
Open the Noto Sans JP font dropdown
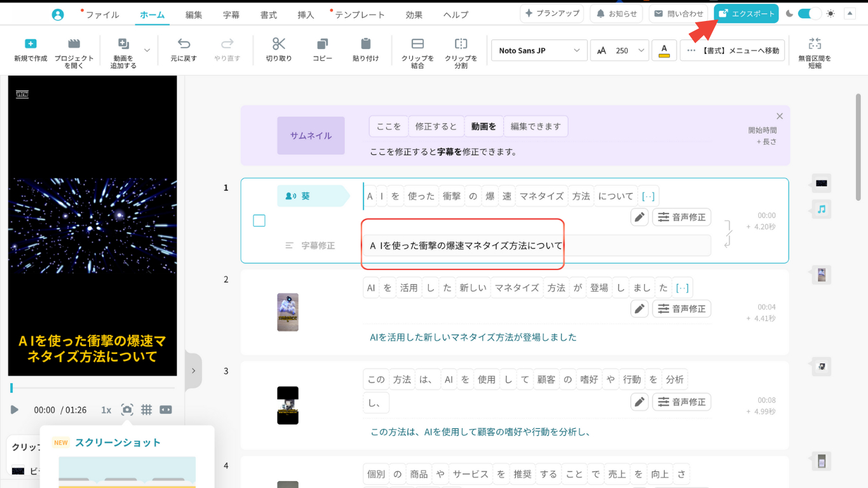coord(539,50)
